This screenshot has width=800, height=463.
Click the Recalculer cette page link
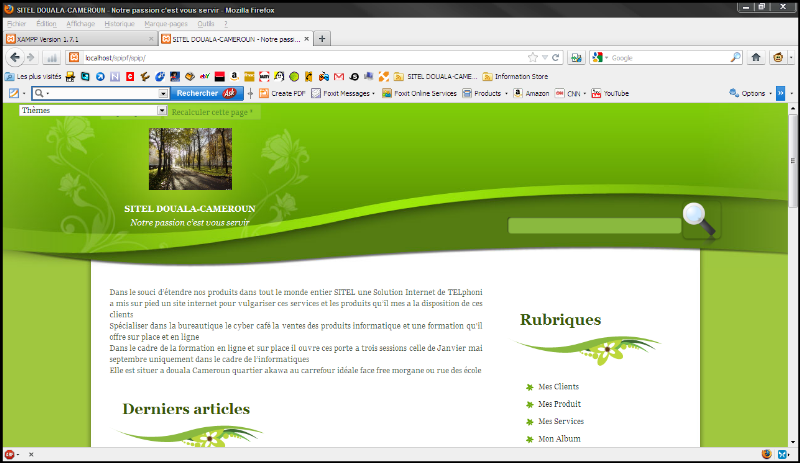tap(211, 112)
